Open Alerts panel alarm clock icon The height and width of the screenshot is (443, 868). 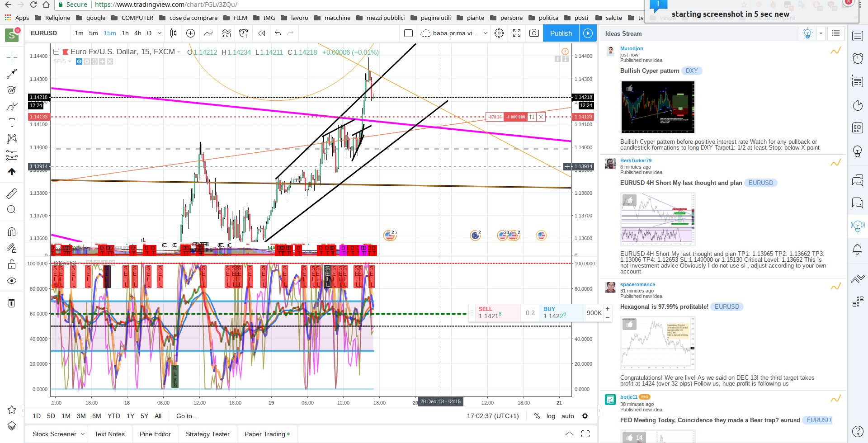858,57
